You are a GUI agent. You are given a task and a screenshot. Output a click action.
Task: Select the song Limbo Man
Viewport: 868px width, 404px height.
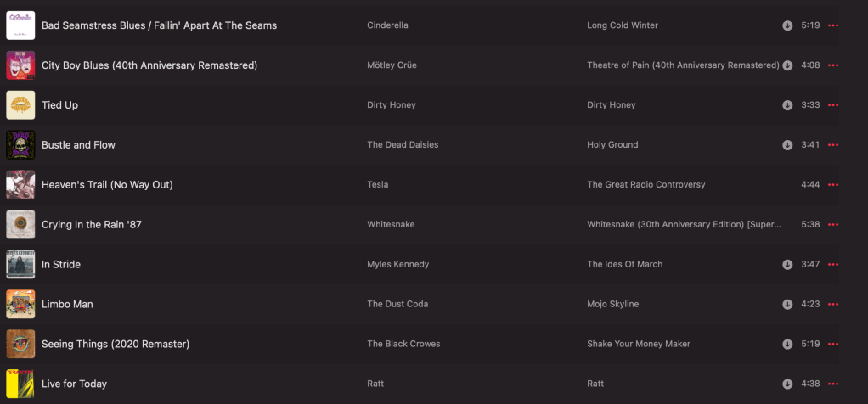(67, 304)
